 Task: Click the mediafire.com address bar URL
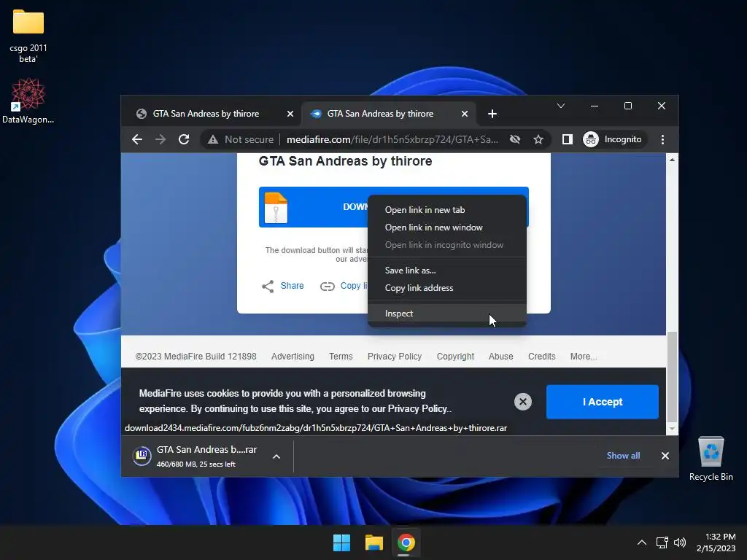pyautogui.click(x=392, y=139)
